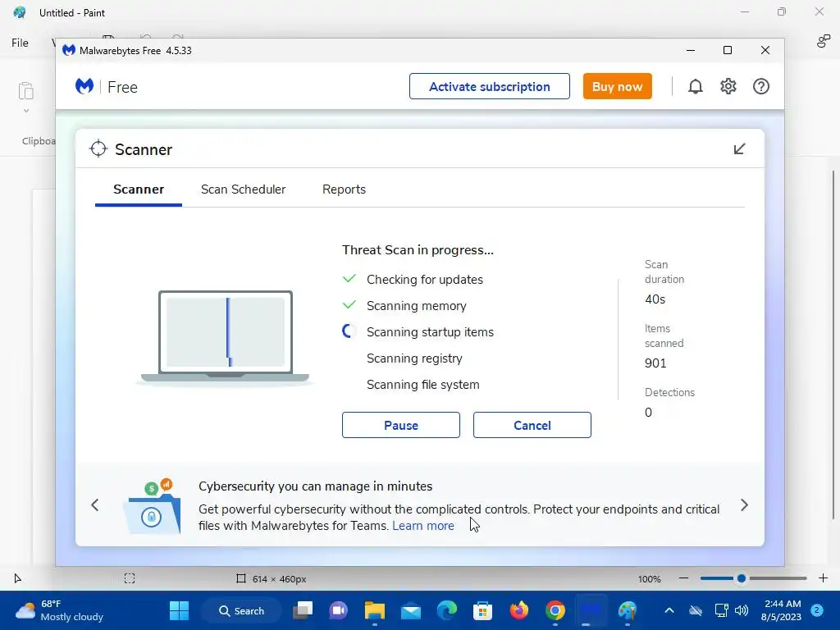The height and width of the screenshot is (630, 840).
Task: Switch to the Scan Scheduler tab
Action: click(243, 189)
